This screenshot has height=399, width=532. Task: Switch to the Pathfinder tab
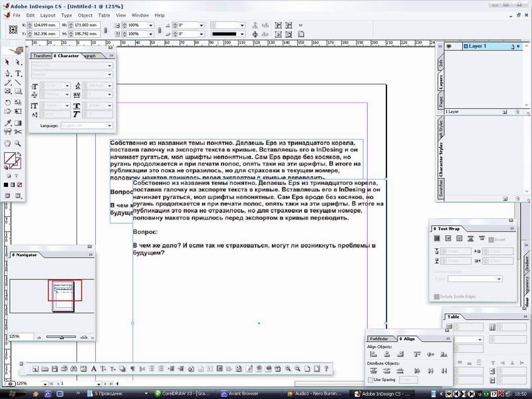[378, 338]
